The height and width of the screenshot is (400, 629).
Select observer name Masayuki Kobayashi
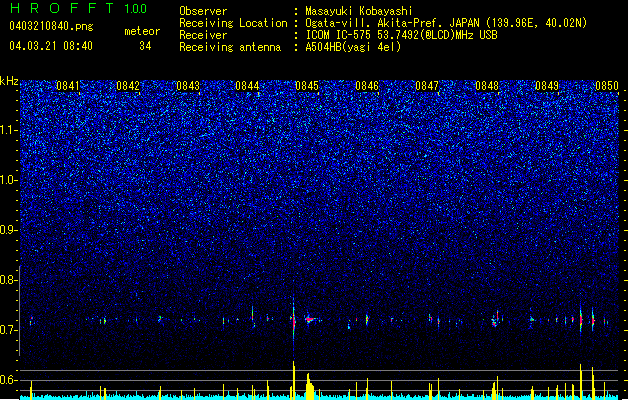[359, 11]
